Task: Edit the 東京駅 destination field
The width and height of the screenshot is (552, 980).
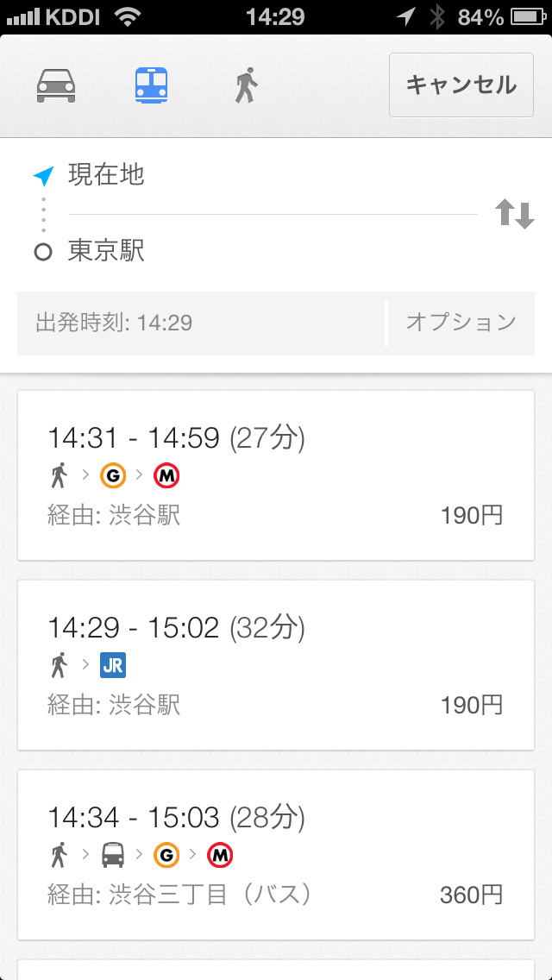Action: coord(259,252)
